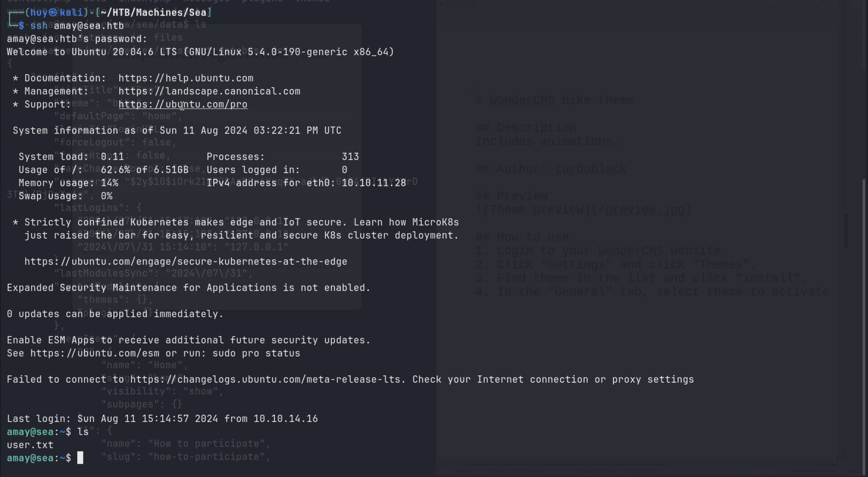Click amay@sea.htb in the ssh command
The image size is (868, 477).
(x=89, y=26)
